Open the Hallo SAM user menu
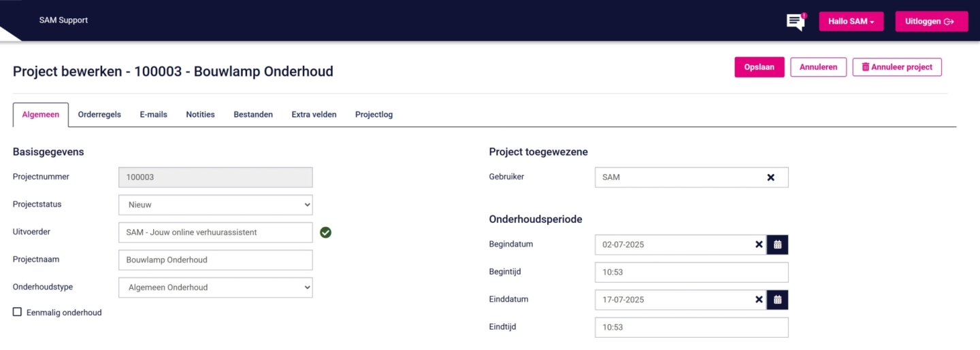Screen dimensions: 980x350 click(x=851, y=21)
